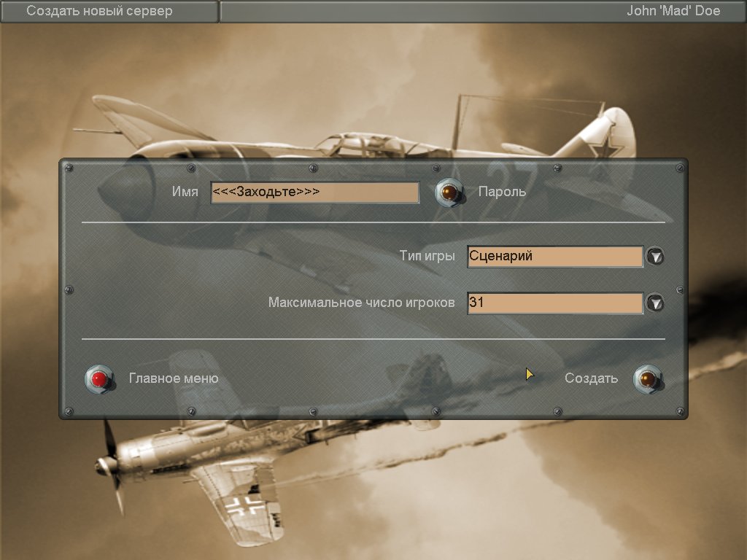Click the Имя field label
The image size is (747, 560).
click(185, 192)
